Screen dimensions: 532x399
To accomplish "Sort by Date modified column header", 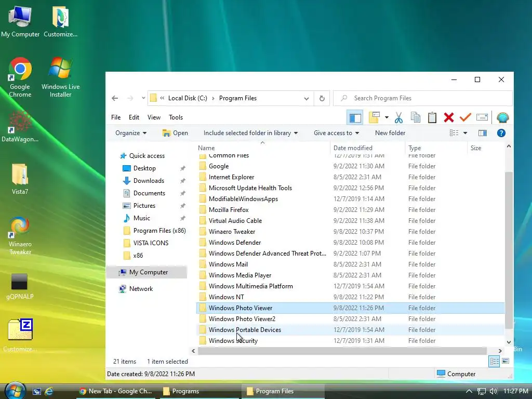I will pos(367,148).
